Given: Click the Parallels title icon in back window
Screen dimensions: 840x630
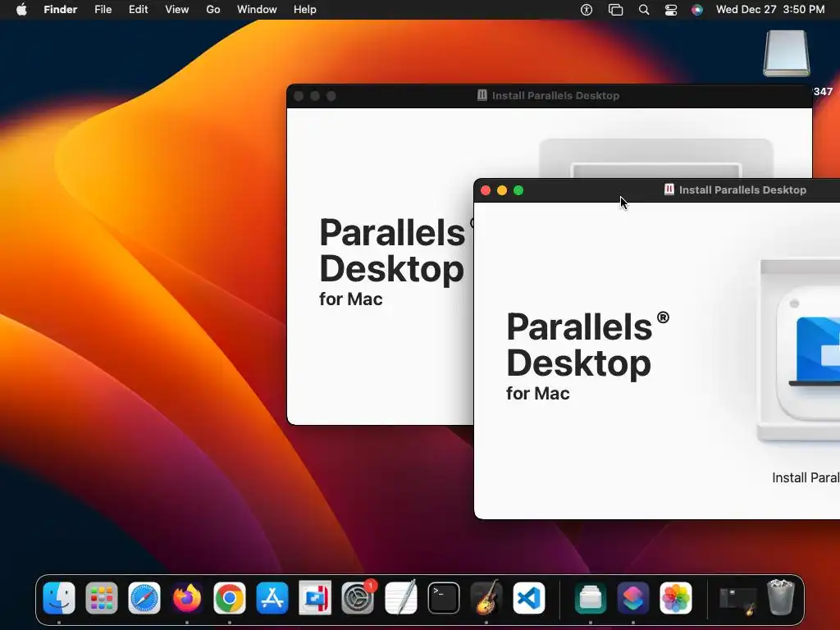Looking at the screenshot, I should [482, 95].
